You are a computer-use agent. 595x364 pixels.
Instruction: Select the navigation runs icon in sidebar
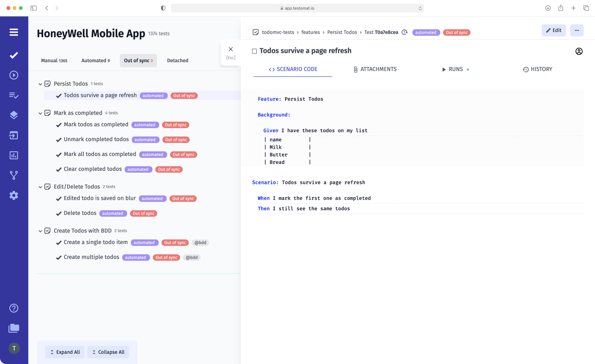coord(14,75)
